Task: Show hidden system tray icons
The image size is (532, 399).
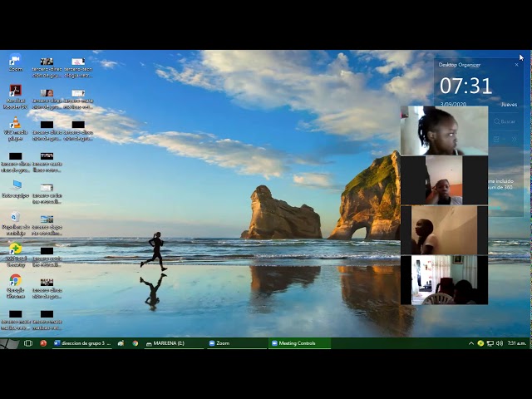Action: (x=471, y=343)
